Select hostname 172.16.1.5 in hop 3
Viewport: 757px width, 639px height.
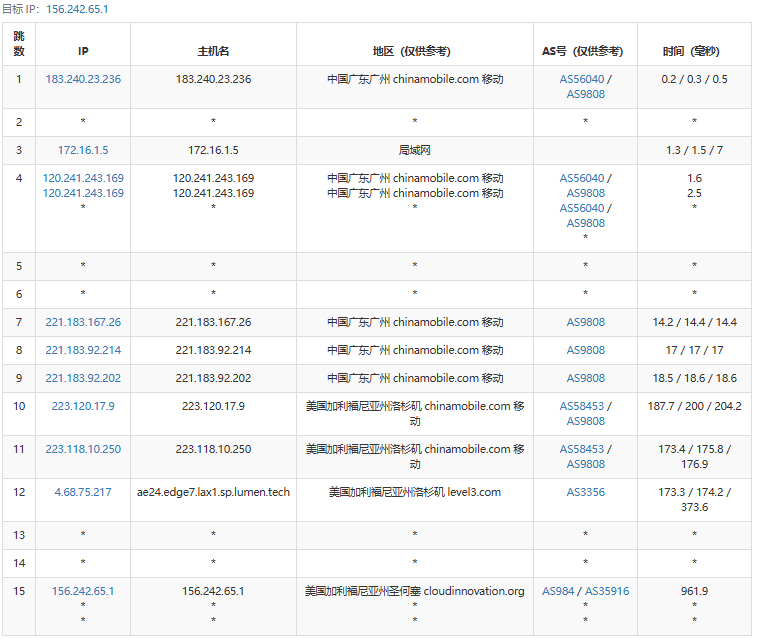click(213, 150)
